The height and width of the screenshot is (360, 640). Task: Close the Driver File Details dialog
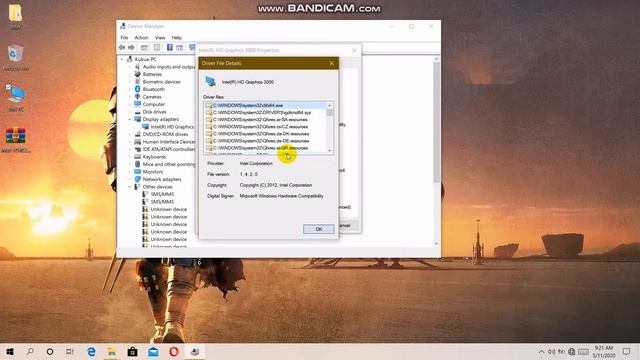331,63
